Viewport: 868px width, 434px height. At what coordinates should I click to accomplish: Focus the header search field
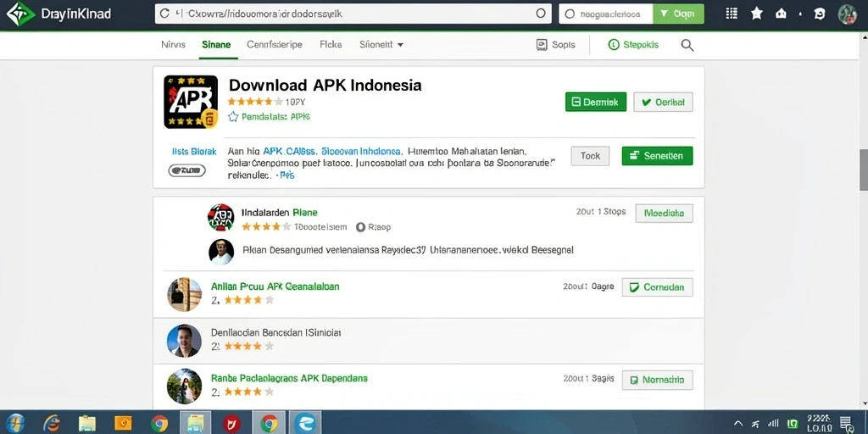tap(605, 14)
